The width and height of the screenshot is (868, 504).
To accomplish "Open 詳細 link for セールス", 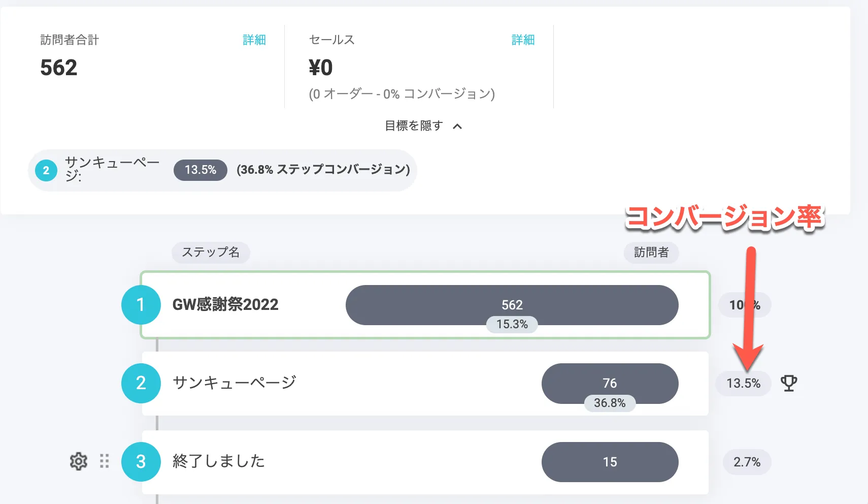I will click(523, 40).
